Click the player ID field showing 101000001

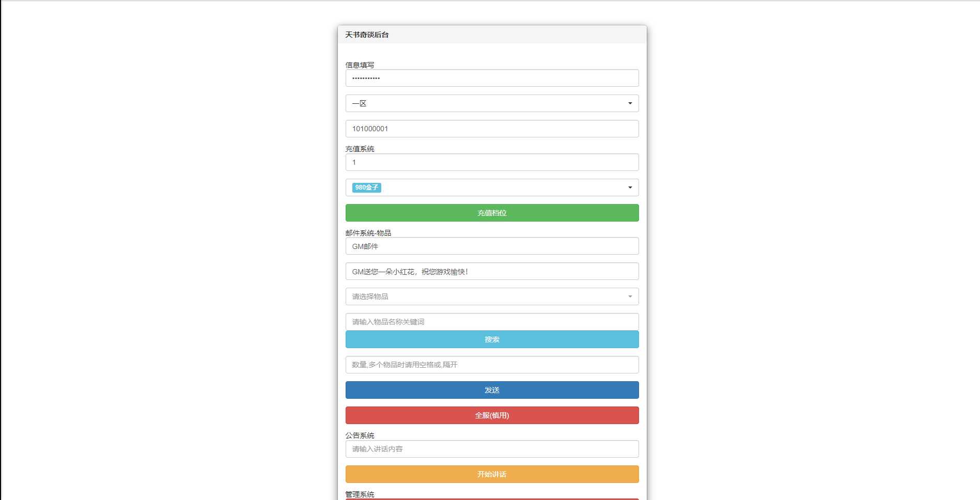coord(492,129)
